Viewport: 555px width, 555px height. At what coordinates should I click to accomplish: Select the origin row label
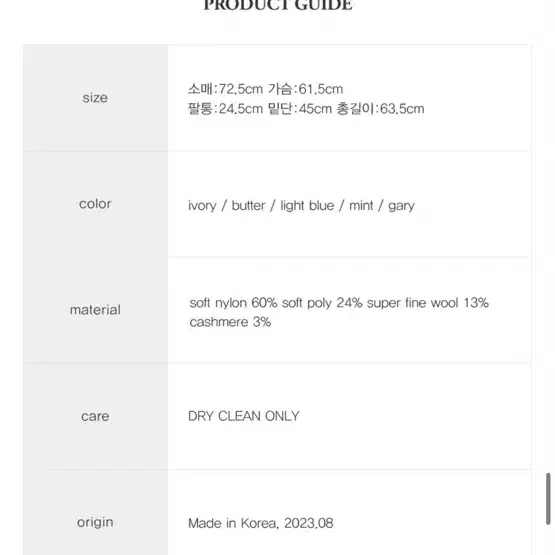click(x=95, y=522)
